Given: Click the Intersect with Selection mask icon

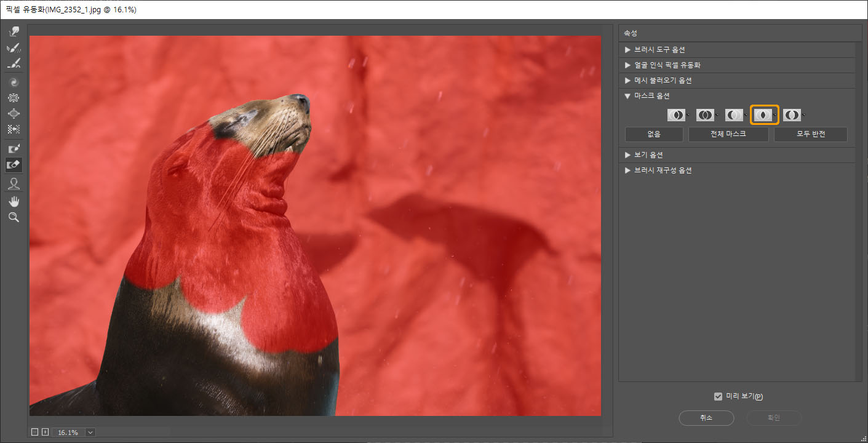Looking at the screenshot, I should click(x=763, y=115).
